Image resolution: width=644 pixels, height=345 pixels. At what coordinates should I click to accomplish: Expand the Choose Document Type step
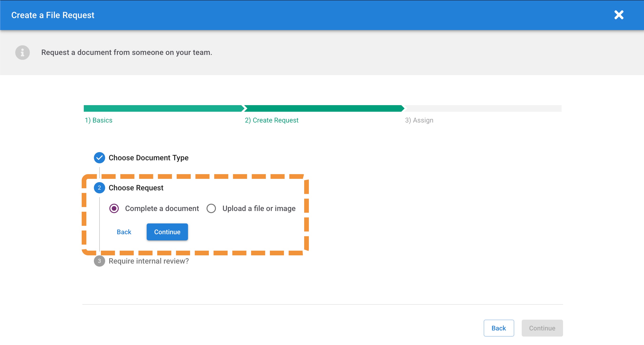pos(149,158)
